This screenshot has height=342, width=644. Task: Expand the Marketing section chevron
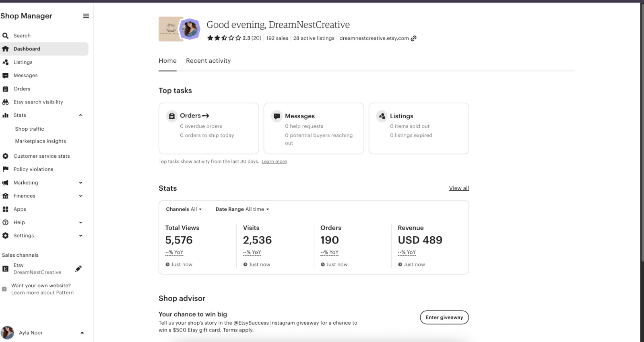(80, 183)
